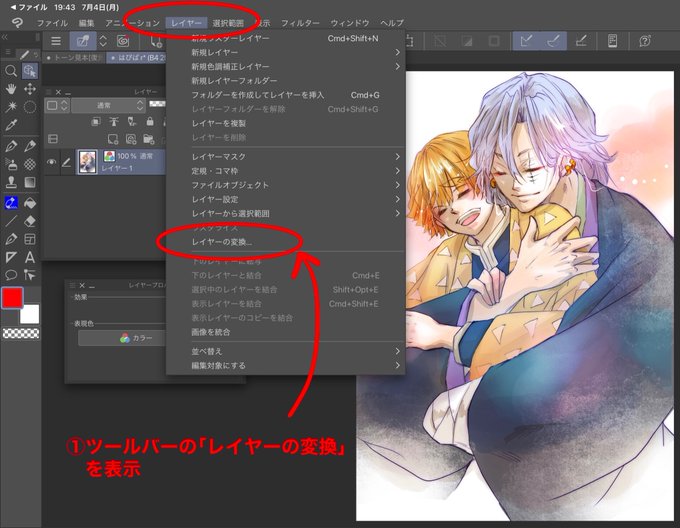Select the Zoom magnifier tool
The image size is (680, 528).
[x=11, y=71]
